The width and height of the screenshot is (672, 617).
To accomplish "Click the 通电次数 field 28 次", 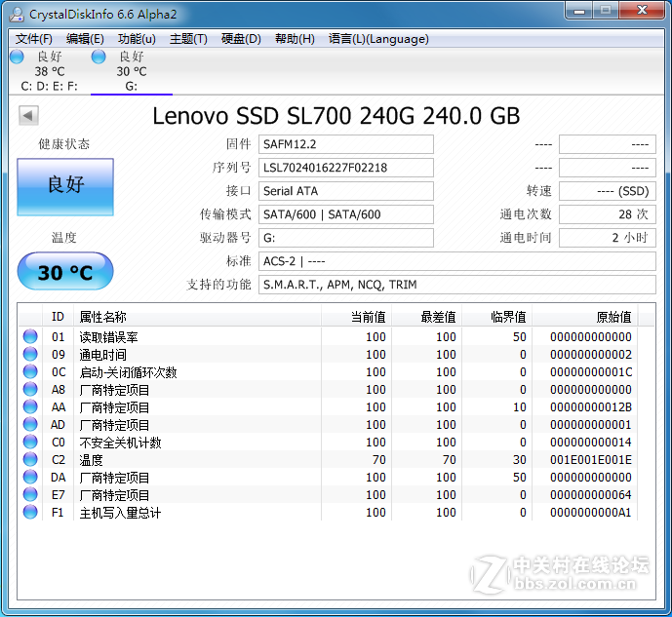I will point(608,214).
